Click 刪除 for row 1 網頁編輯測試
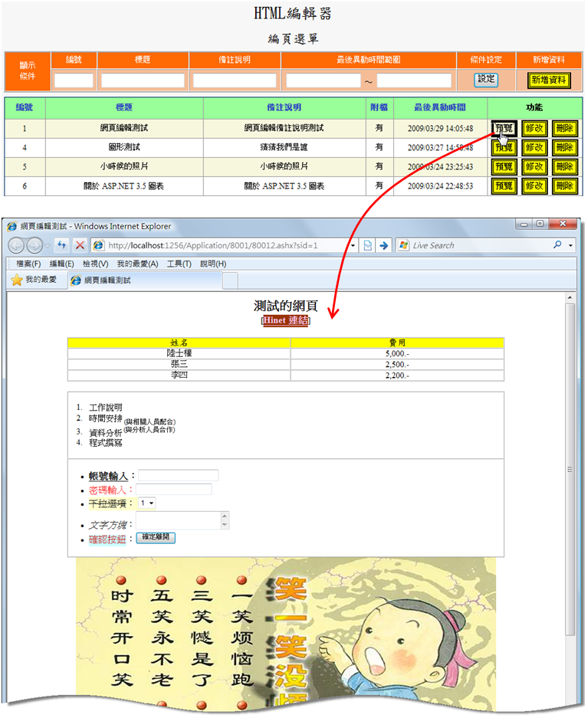588x718 pixels. click(565, 128)
